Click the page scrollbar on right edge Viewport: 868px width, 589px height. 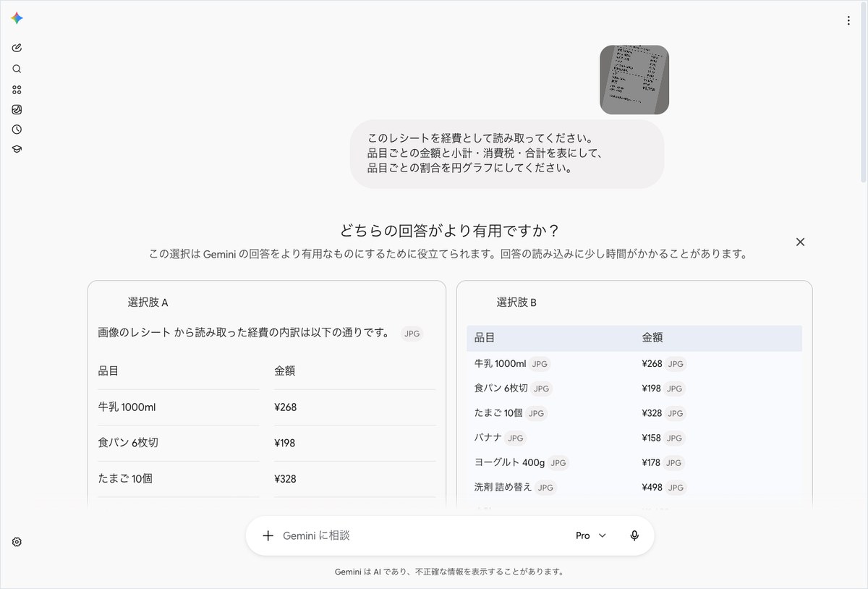click(x=864, y=94)
